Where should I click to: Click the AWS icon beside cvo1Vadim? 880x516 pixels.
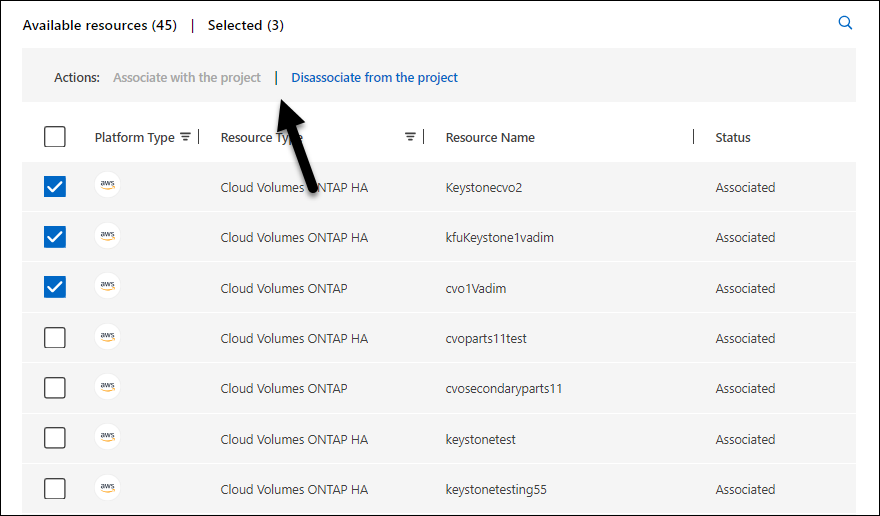point(107,287)
